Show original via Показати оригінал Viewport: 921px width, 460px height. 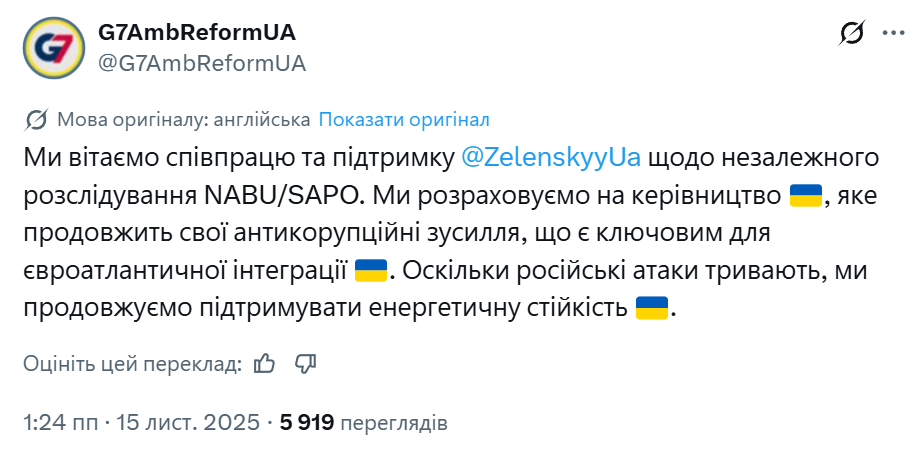404,120
